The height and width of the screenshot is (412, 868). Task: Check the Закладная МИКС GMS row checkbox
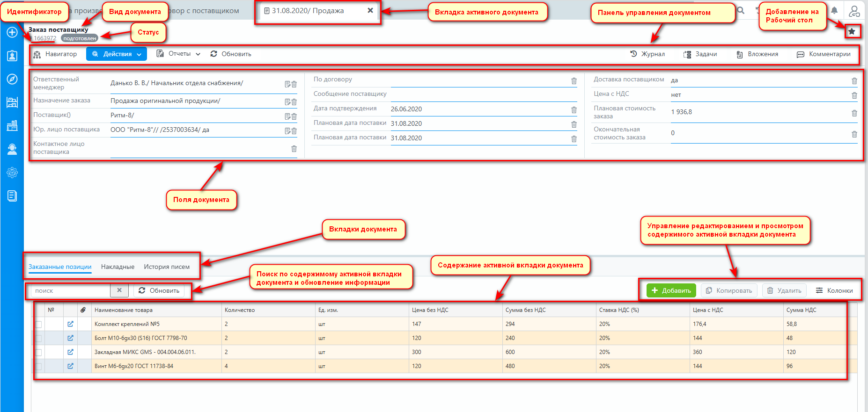(x=39, y=353)
